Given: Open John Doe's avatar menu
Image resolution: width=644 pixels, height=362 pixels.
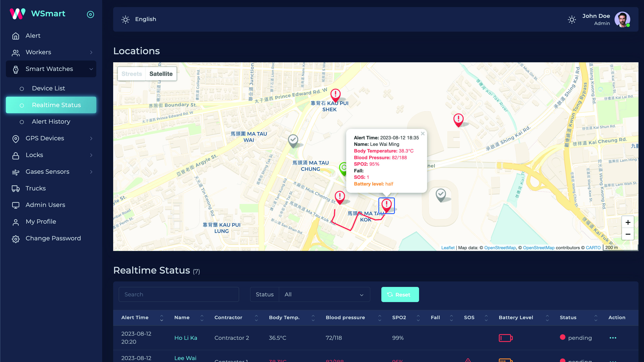Looking at the screenshot, I should [622, 19].
